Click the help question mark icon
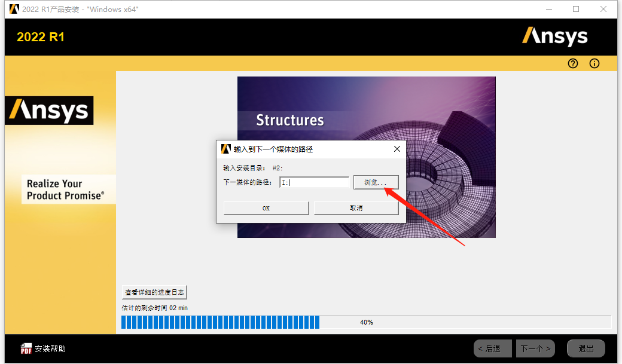622x364 pixels. pyautogui.click(x=572, y=63)
